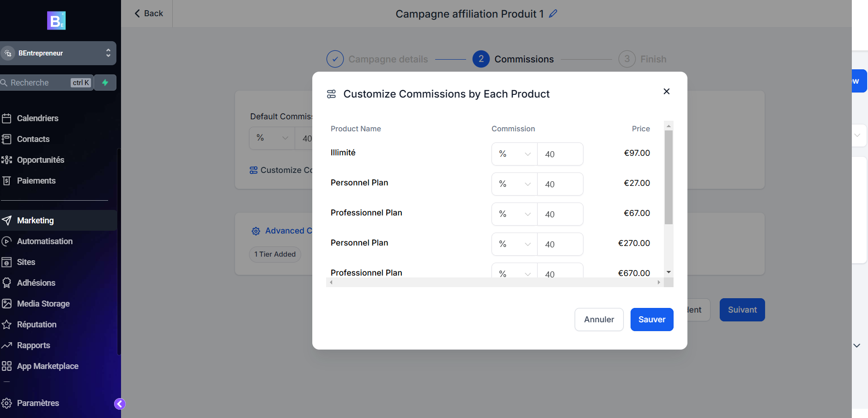Click the Contacts sidebar icon
The height and width of the screenshot is (418, 868).
tap(6, 139)
